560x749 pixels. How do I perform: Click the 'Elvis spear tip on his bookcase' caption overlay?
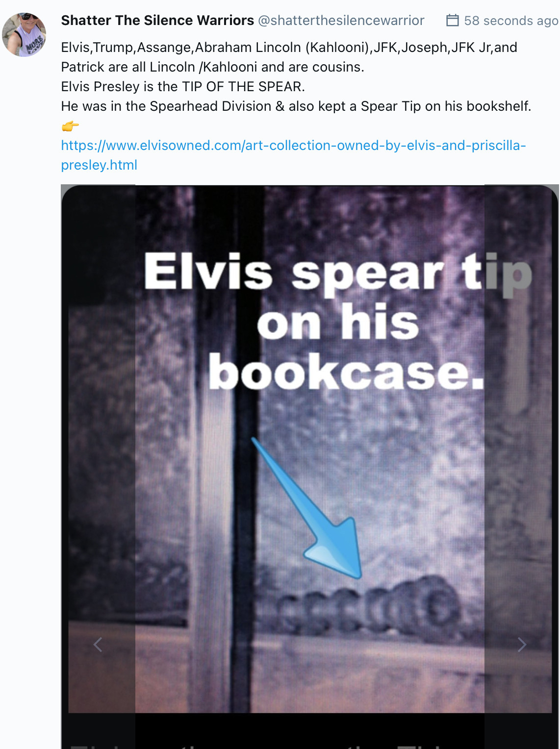click(338, 321)
